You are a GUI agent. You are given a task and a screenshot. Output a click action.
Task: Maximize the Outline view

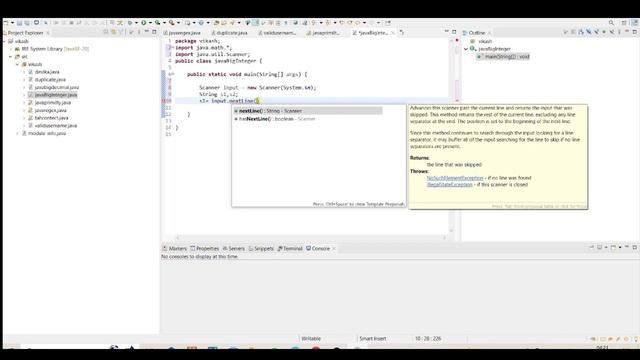click(x=634, y=31)
